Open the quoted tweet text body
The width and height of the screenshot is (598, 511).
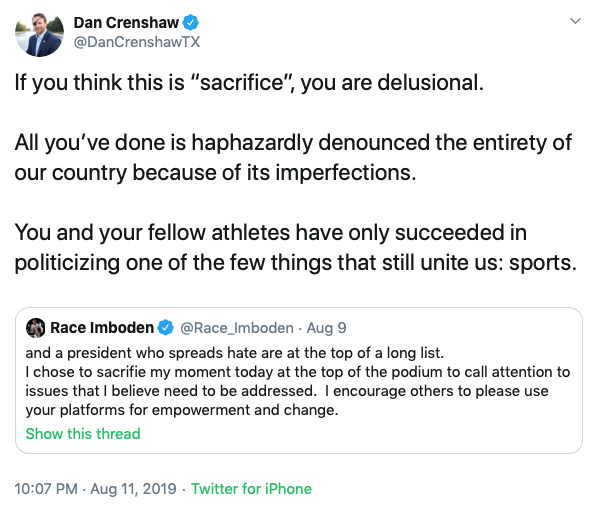298,381
